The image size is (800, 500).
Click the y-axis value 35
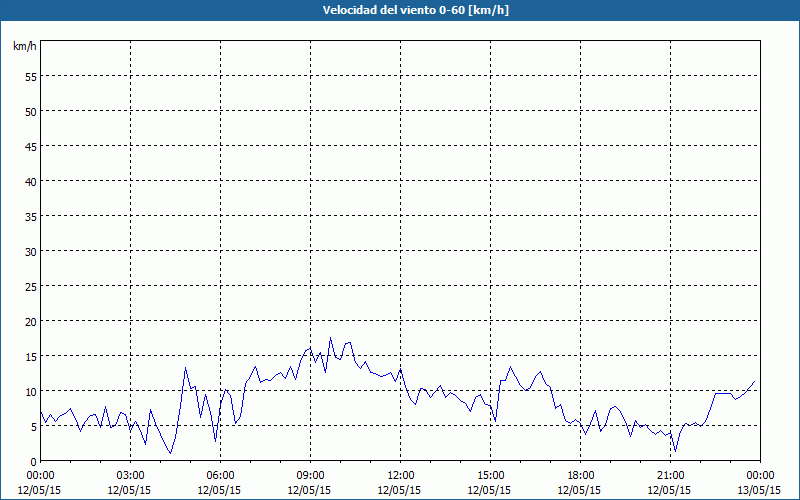[31, 216]
